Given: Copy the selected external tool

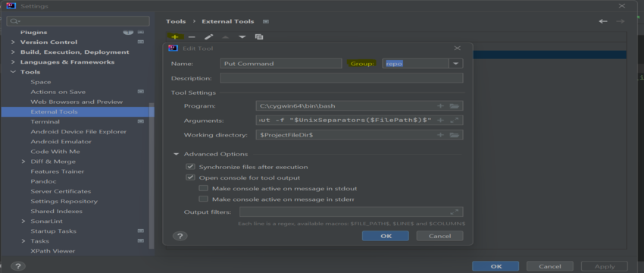Looking at the screenshot, I should pos(259,36).
